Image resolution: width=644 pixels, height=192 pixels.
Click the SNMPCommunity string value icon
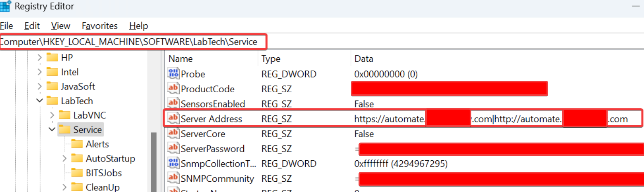point(173,178)
